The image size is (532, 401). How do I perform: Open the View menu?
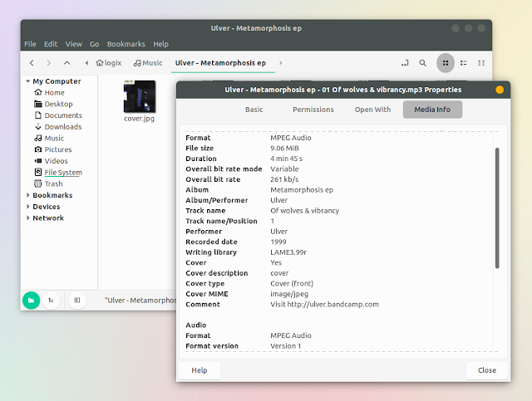[x=74, y=44]
